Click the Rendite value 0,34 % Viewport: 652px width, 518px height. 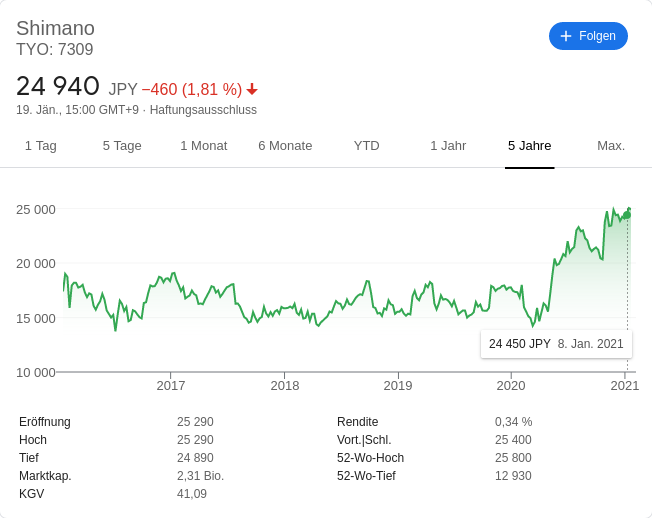pos(514,422)
